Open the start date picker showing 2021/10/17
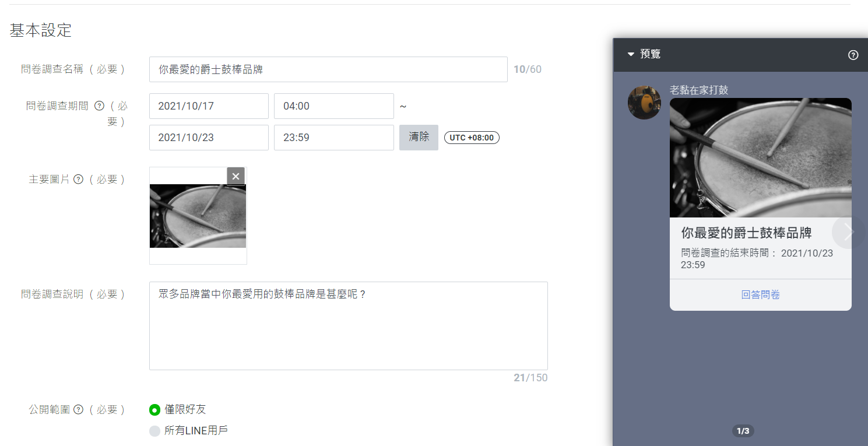This screenshot has width=868, height=446. point(209,106)
